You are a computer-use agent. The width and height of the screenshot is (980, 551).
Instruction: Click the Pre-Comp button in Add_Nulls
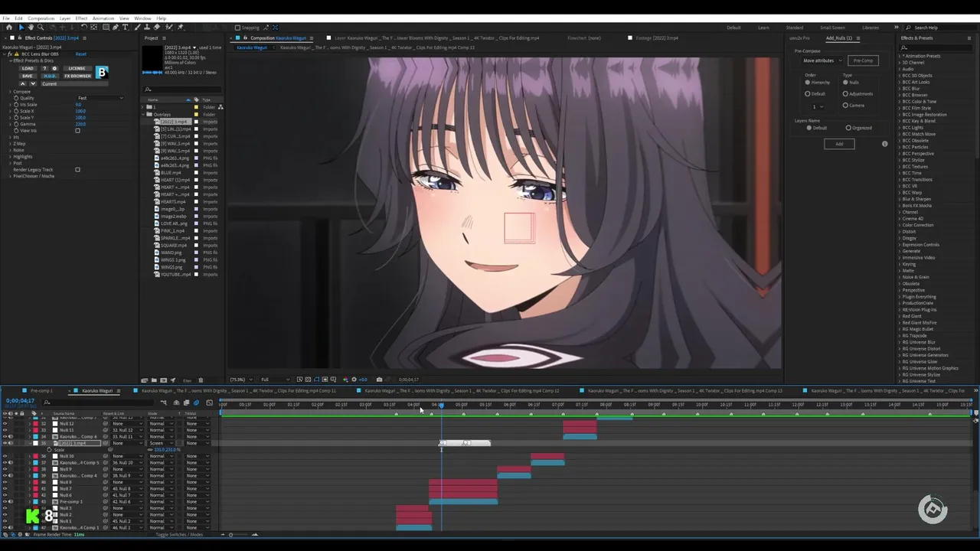[864, 60]
